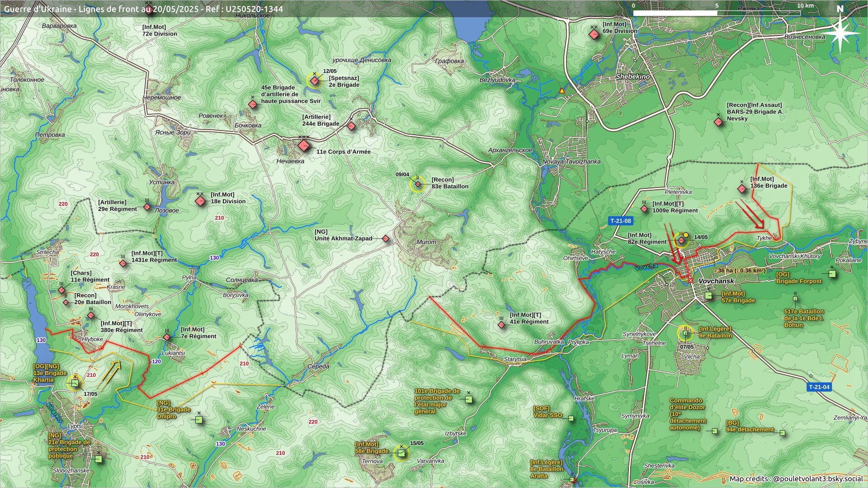Click the 82e Régiment circled marker
868x488 pixels.
point(681,240)
